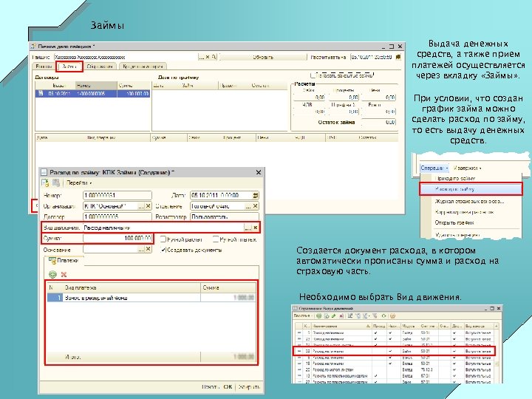532x399 pixels.
Task: Click the Сумма field showing 100 000,00
Action: [x=117, y=239]
